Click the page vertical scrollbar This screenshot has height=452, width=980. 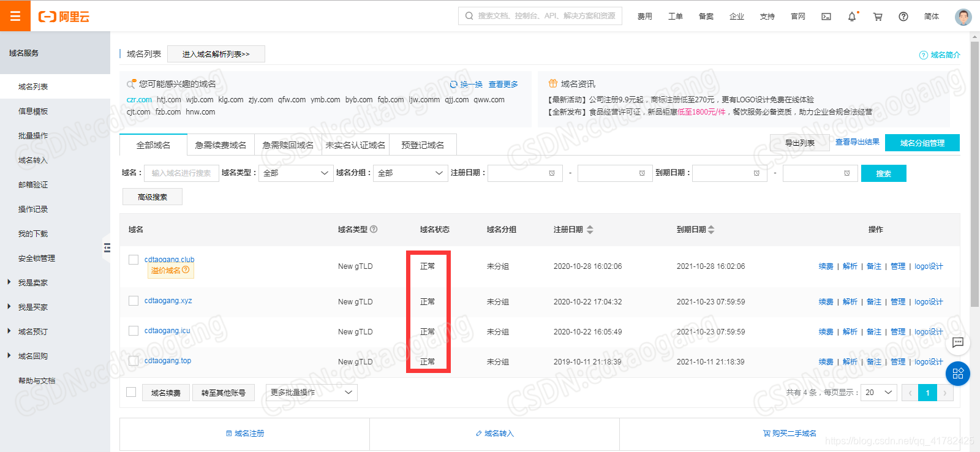tap(975, 175)
